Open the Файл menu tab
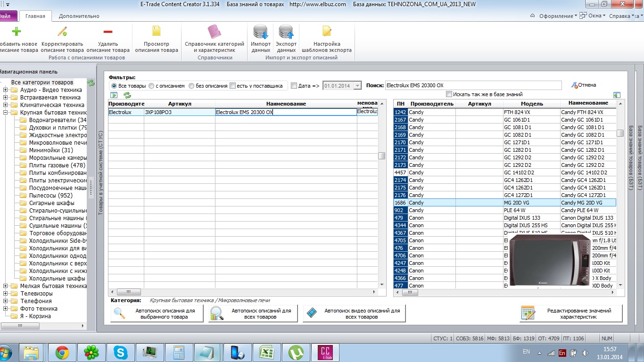644x362 pixels. pyautogui.click(x=8, y=16)
